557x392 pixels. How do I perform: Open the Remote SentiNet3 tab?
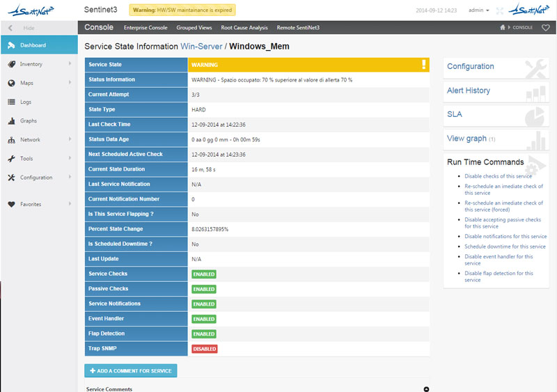pos(298,27)
